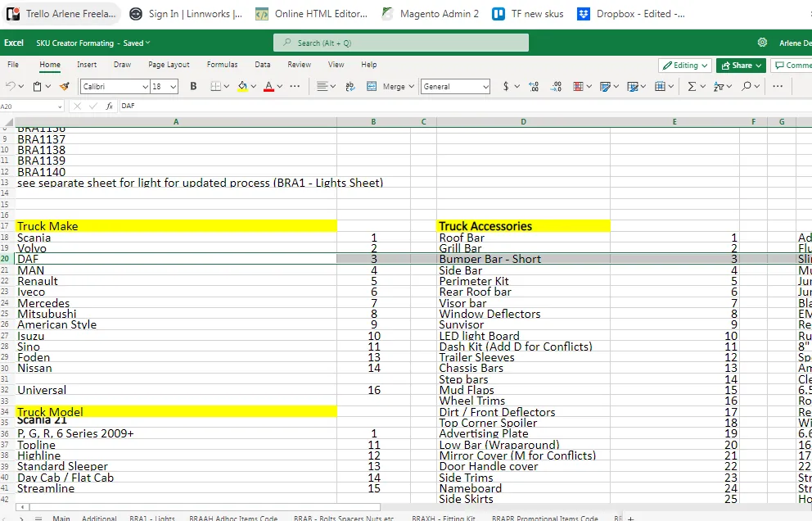The image size is (812, 521).
Task: Open the Excel settings gear icon
Action: (x=762, y=43)
